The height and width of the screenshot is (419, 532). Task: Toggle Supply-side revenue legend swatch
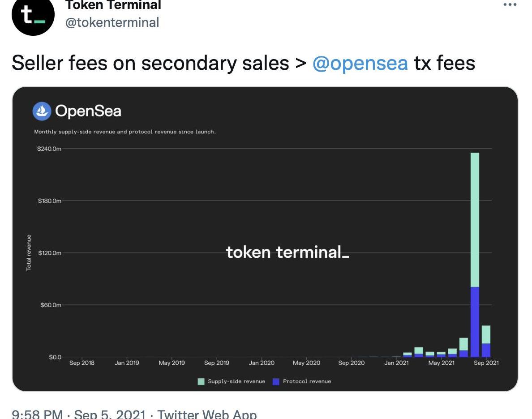[x=201, y=381]
